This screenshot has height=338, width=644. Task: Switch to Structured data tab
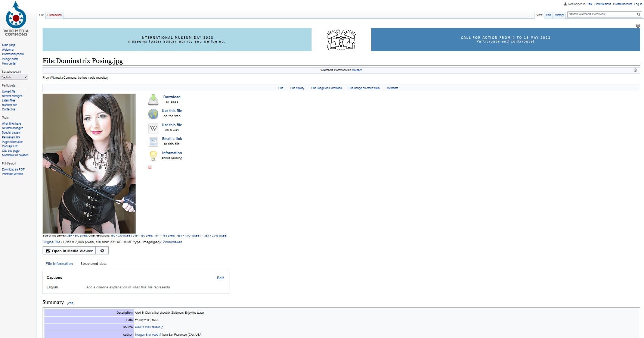[93, 264]
